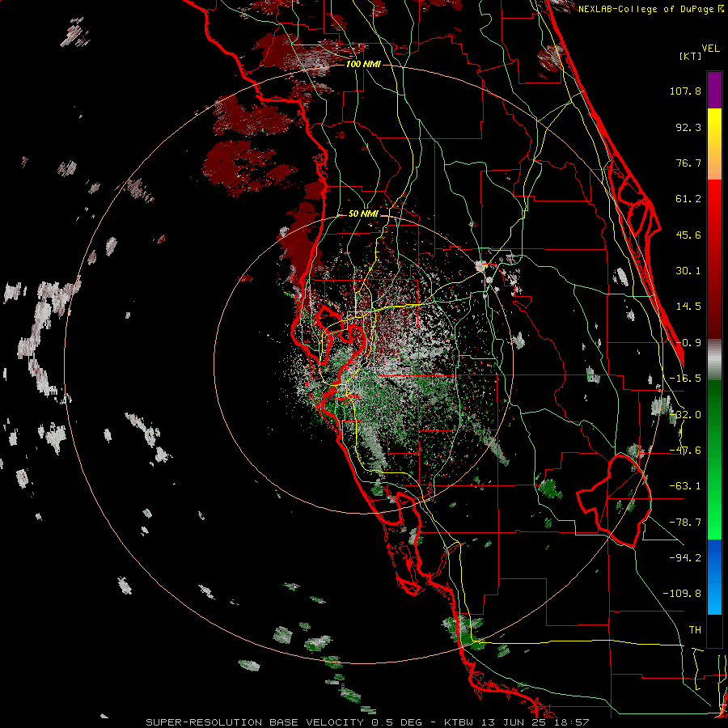Screen dimensions: 728x728
Task: Pick the purple top segment of color bar
Action: [714, 90]
